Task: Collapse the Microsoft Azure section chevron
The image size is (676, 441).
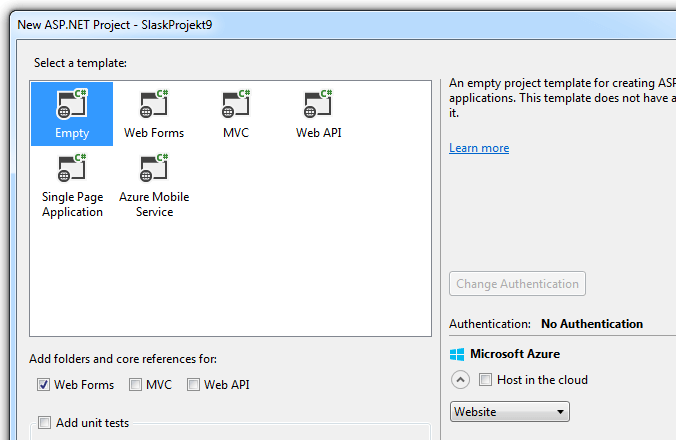Action: click(460, 380)
